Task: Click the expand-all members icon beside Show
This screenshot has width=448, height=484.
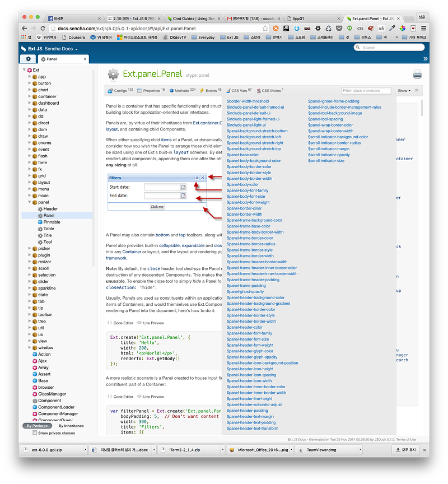Action: pos(417,90)
